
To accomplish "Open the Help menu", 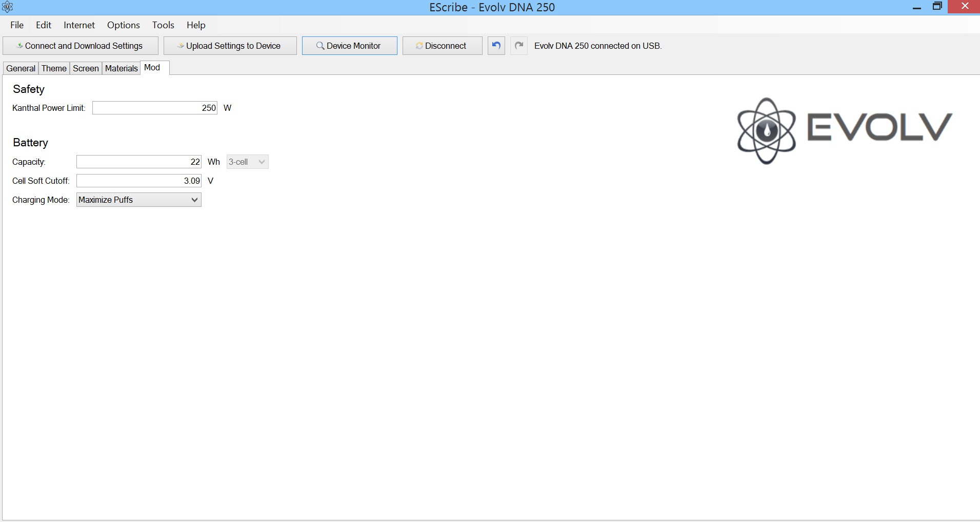I will pyautogui.click(x=196, y=25).
